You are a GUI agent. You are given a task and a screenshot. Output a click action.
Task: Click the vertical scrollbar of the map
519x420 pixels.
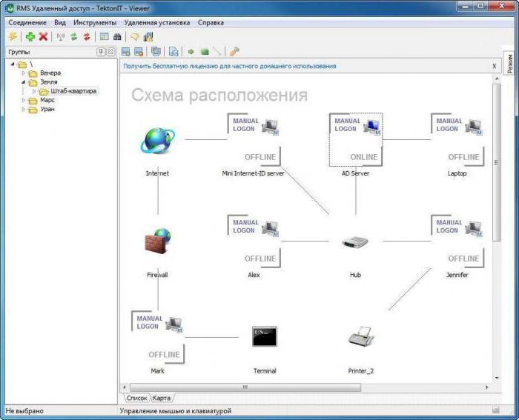(x=497, y=162)
